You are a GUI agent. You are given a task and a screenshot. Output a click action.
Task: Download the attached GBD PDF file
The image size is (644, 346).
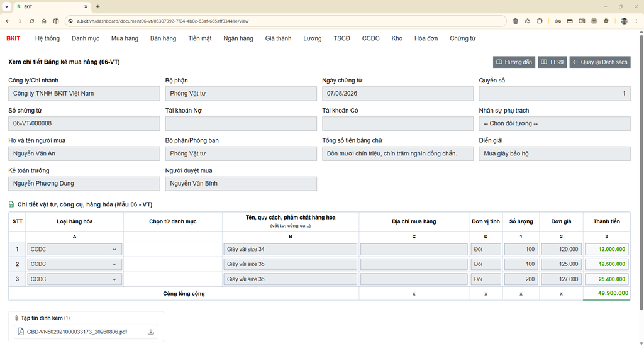151,332
